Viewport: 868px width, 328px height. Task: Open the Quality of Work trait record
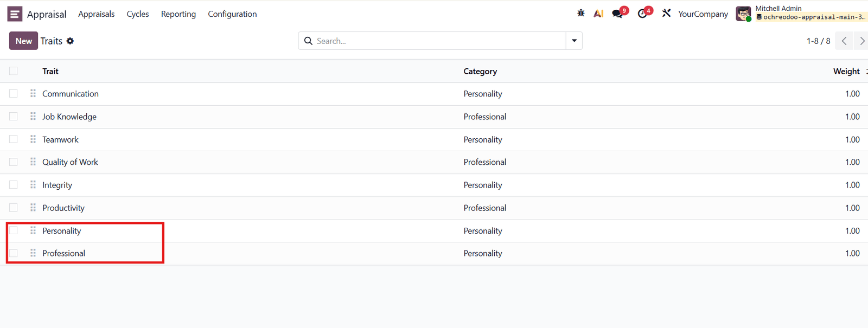click(x=70, y=162)
